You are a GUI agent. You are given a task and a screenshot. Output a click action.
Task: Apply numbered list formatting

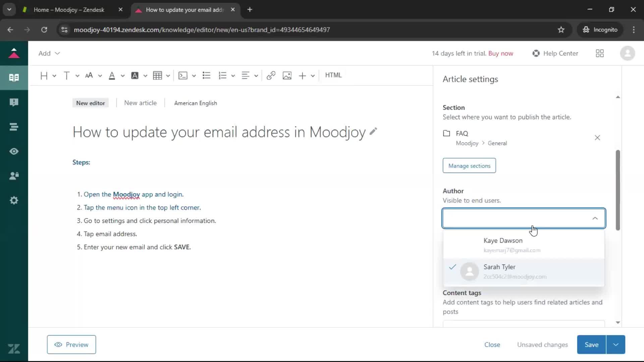click(x=222, y=76)
